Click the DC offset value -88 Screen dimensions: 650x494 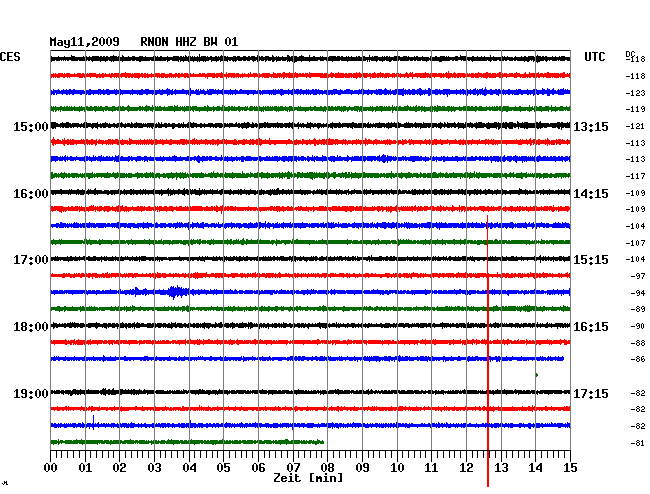coord(638,343)
